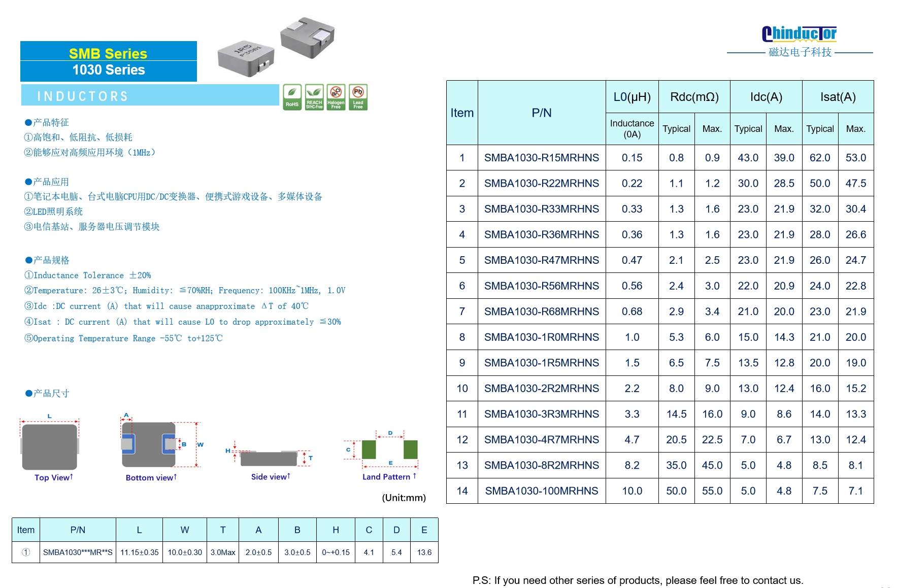Click the 11.15±0.35 L dimension value

coord(139,552)
